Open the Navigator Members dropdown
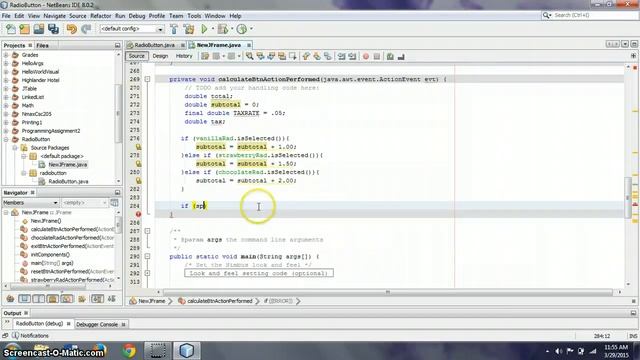Viewport: 640px width, 360px height. [31, 202]
